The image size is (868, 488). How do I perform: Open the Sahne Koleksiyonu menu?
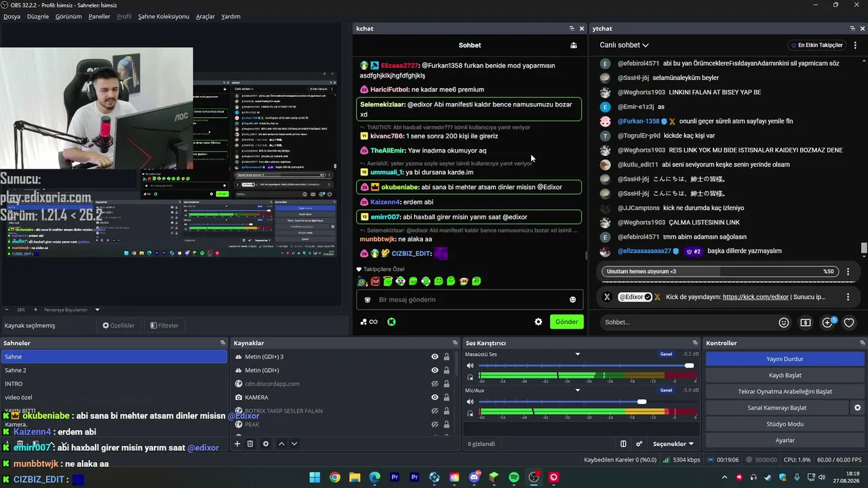[x=163, y=16]
